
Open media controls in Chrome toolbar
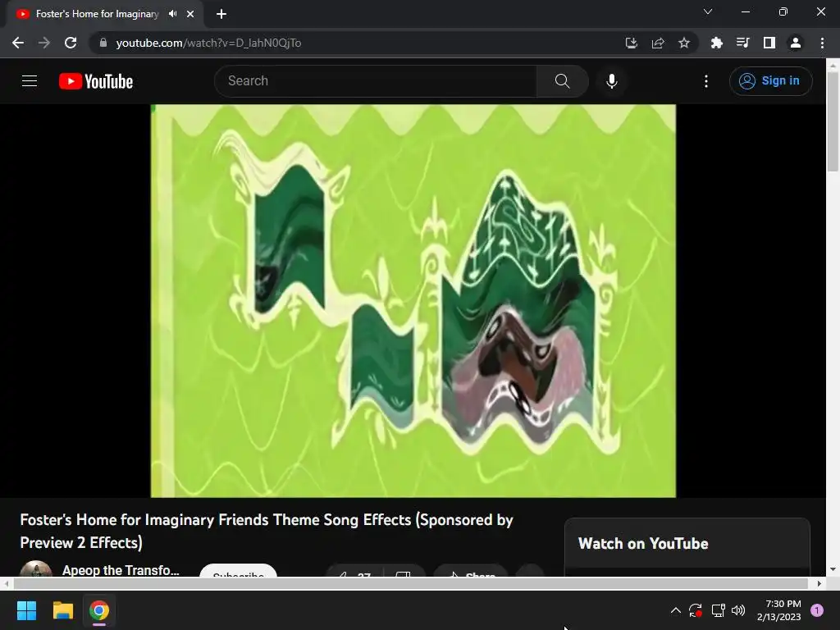pyautogui.click(x=742, y=43)
